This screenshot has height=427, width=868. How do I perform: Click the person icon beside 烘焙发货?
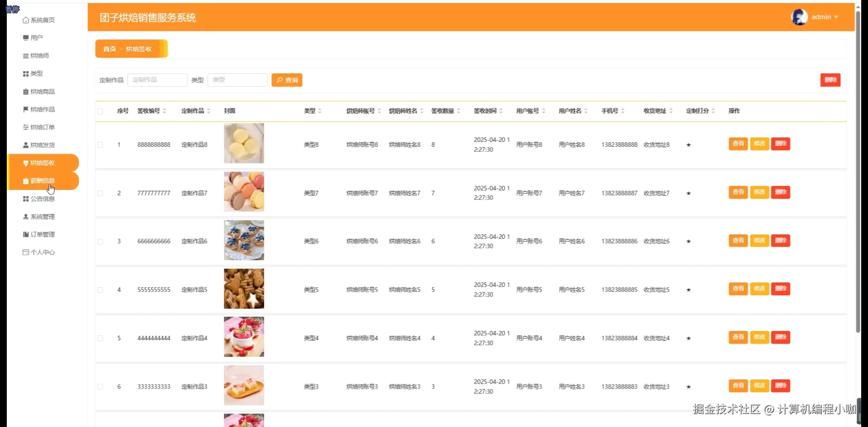pyautogui.click(x=26, y=145)
